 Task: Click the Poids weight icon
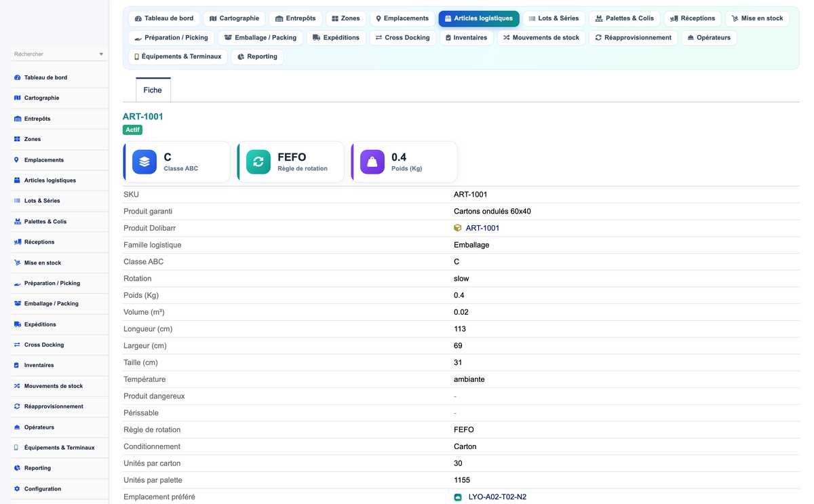372,161
